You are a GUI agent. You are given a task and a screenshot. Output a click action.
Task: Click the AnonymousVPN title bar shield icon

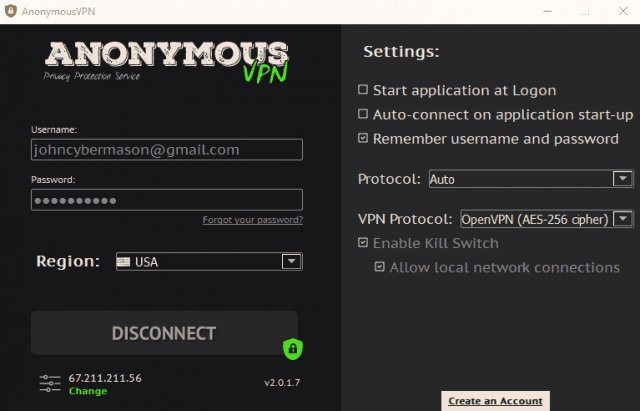click(x=11, y=11)
